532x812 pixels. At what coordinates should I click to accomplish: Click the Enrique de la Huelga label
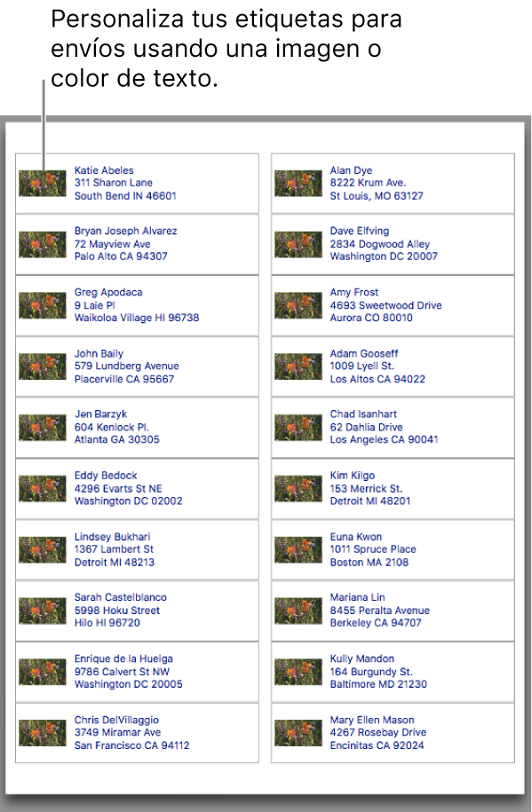click(128, 672)
